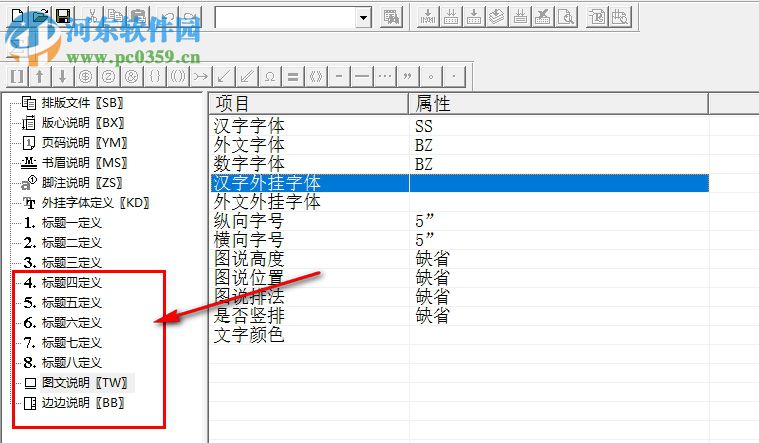Click the right-pointing fork arrow symbol
The image size is (759, 443).
[200, 76]
